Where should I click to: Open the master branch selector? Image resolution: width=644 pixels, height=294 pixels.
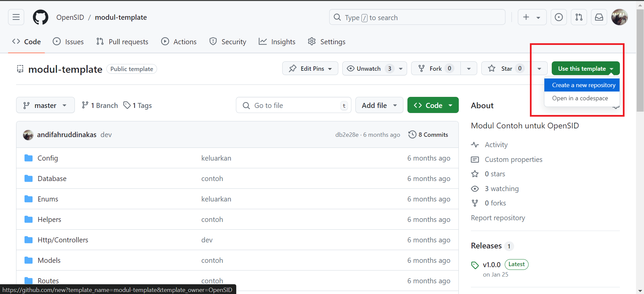pos(45,105)
